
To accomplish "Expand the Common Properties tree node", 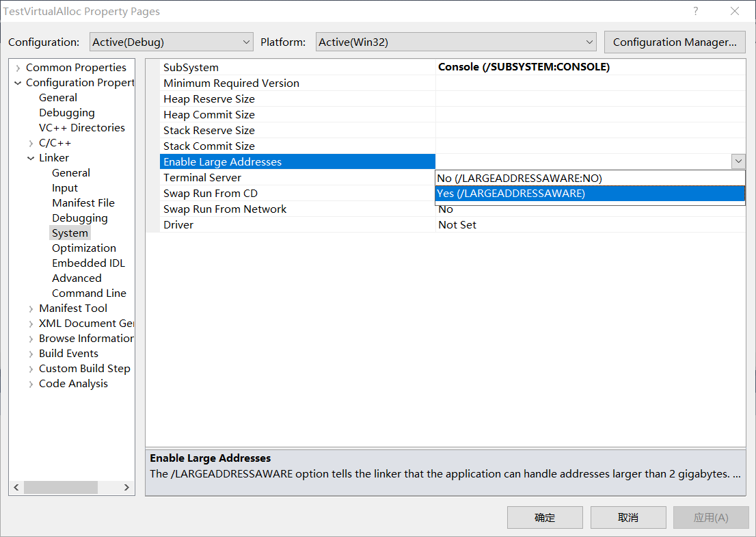I will 16,67.
